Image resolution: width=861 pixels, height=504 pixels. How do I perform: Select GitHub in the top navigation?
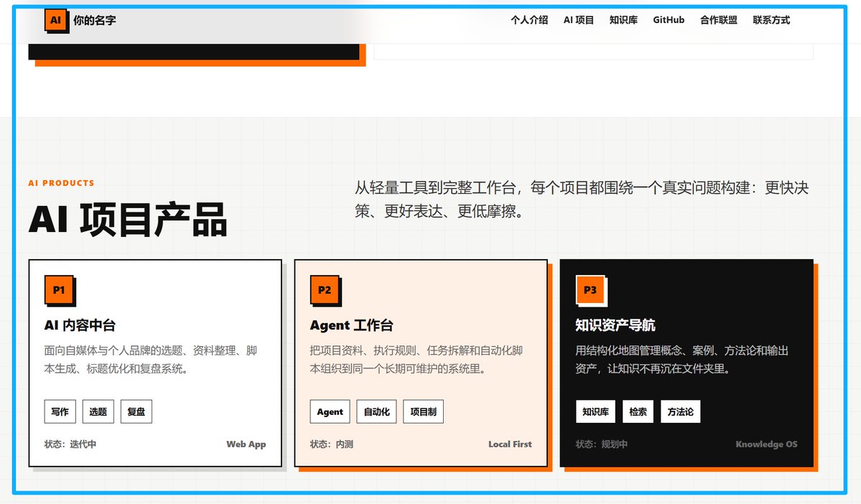(x=669, y=20)
